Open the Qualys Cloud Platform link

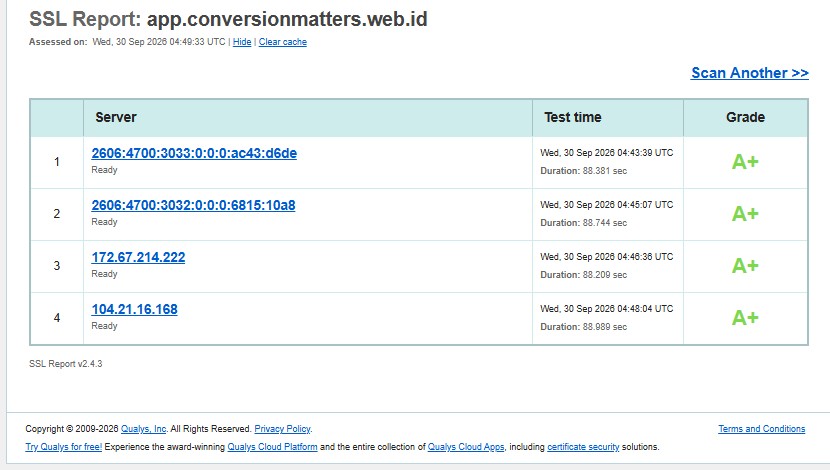tap(272, 447)
